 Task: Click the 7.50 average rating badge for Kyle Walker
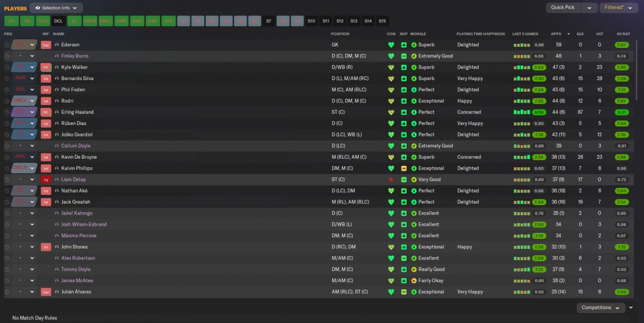(622, 67)
